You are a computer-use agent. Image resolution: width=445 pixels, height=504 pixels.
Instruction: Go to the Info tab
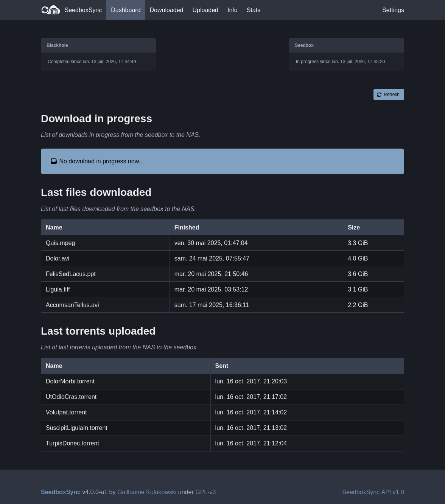pyautogui.click(x=232, y=10)
